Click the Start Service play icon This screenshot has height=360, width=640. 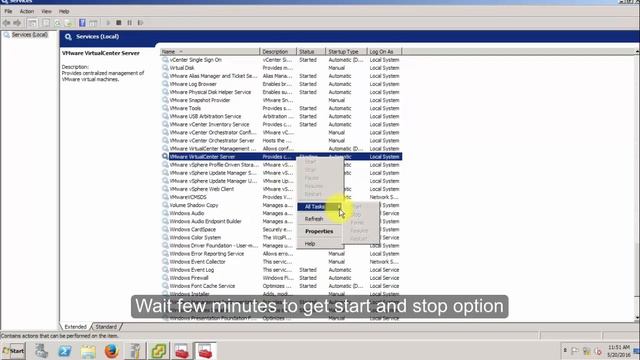point(108,23)
